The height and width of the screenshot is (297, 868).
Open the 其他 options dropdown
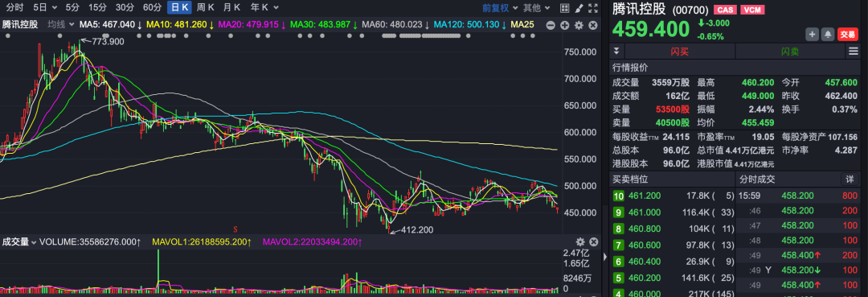click(537, 8)
